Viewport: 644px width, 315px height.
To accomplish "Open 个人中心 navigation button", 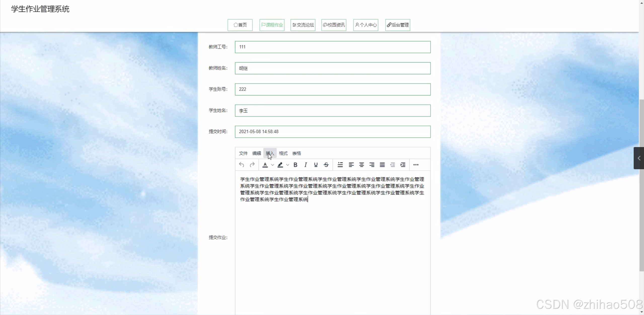I will coord(366,25).
